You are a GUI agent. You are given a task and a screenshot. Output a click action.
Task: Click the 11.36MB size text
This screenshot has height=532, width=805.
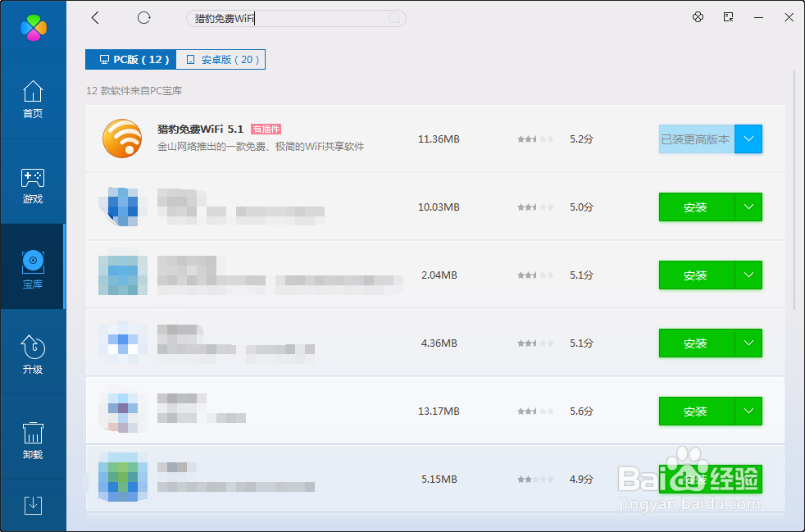pos(439,139)
